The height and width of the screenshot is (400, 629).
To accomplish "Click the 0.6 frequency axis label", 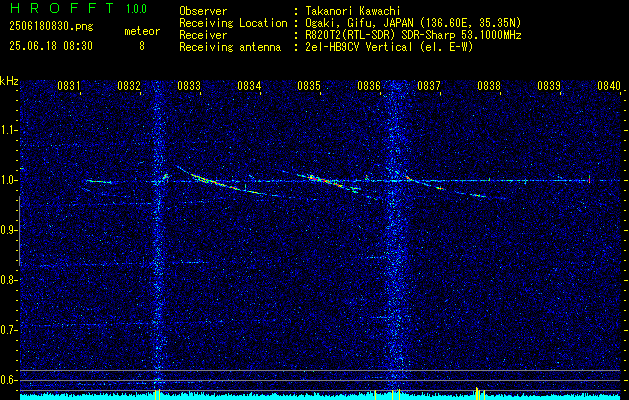I will coord(7,380).
